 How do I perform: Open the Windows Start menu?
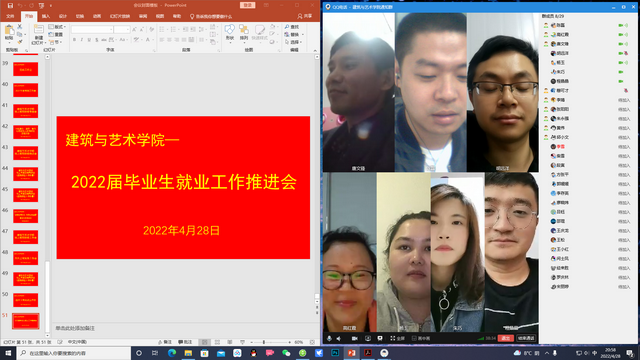click(8, 353)
